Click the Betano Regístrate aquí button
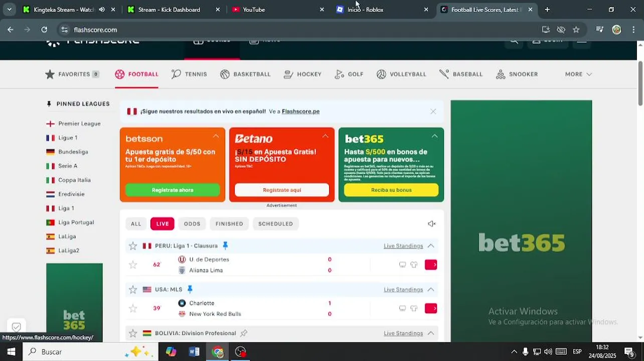 tap(282, 190)
